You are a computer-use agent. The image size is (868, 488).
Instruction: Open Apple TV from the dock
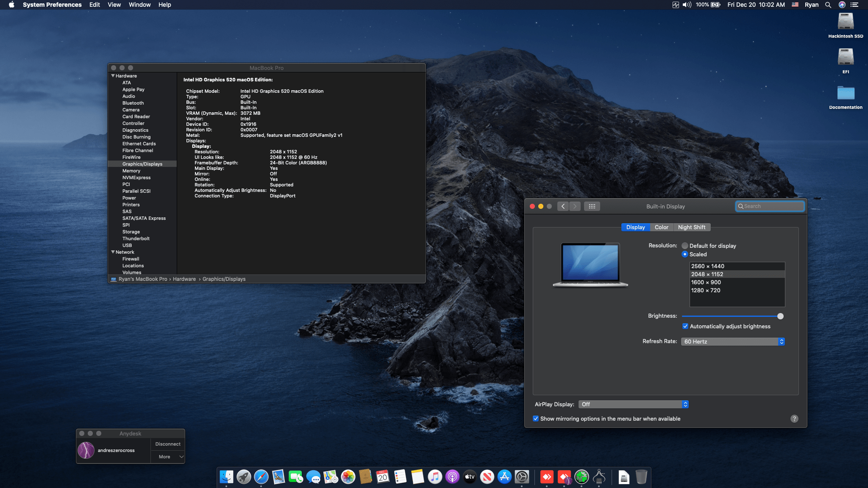click(470, 477)
